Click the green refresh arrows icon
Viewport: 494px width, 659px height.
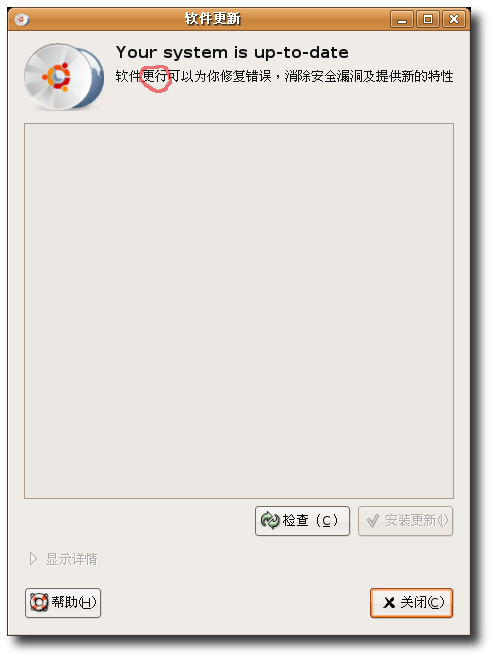click(x=269, y=521)
